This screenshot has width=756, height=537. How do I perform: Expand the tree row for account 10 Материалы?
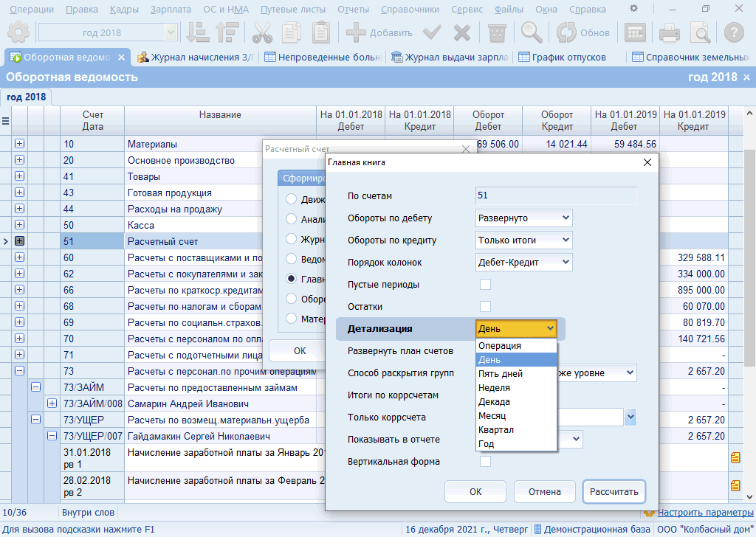[19, 144]
